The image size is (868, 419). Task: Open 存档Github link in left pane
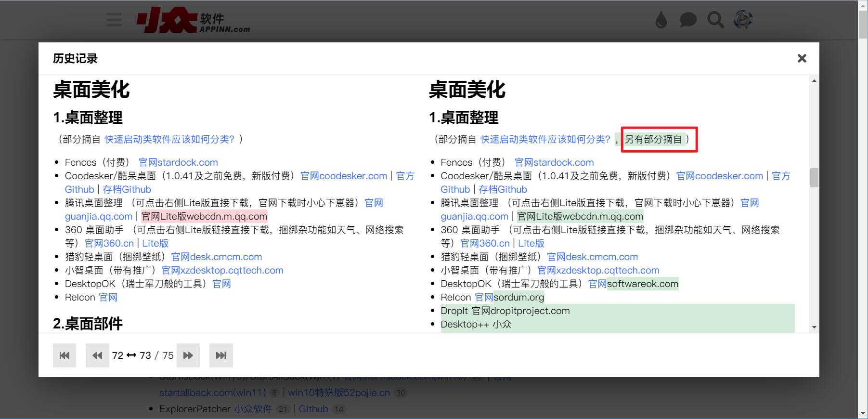click(x=127, y=189)
